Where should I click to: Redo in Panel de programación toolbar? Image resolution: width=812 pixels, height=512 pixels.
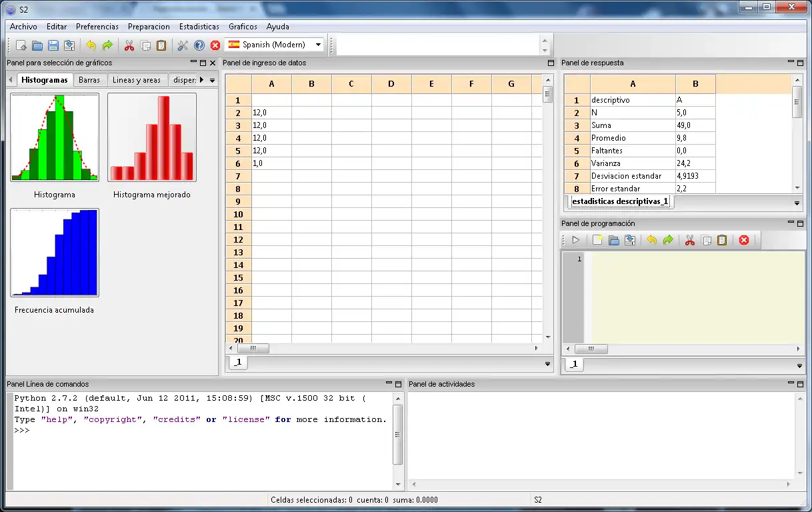pos(668,240)
